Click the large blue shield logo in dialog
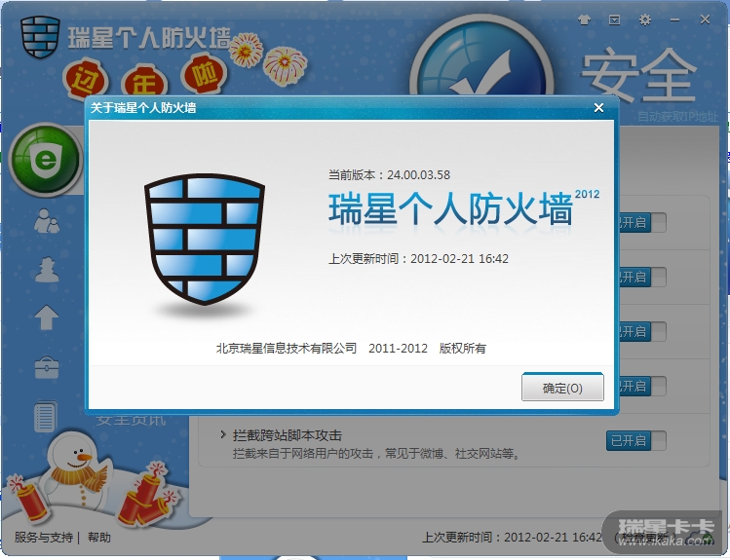Viewport: 730px width, 560px height. pos(205,239)
